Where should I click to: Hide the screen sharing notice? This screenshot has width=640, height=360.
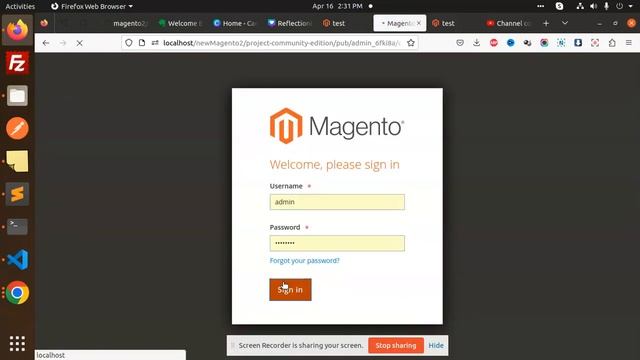tap(436, 345)
